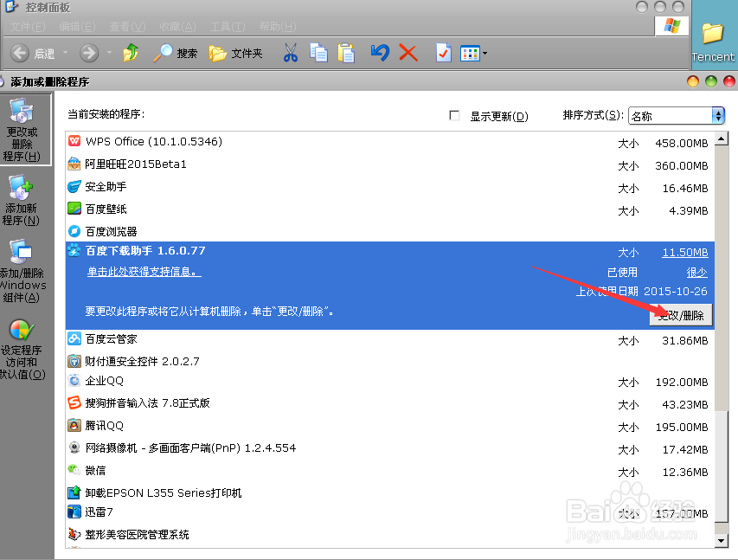Click the Properties checkmark icon
738x560 pixels.
443,53
